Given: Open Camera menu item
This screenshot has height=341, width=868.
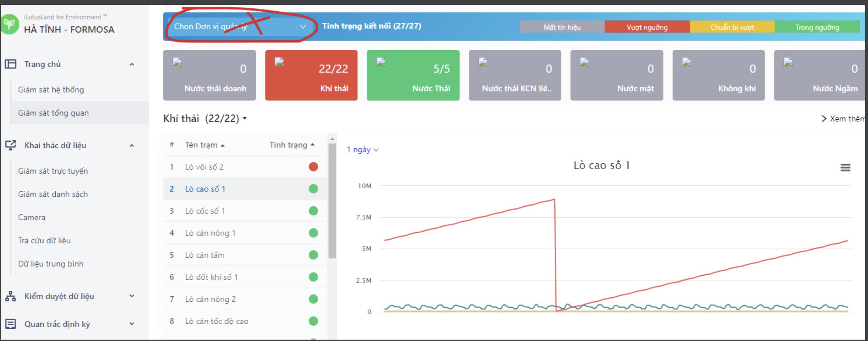Looking at the screenshot, I should 32,217.
